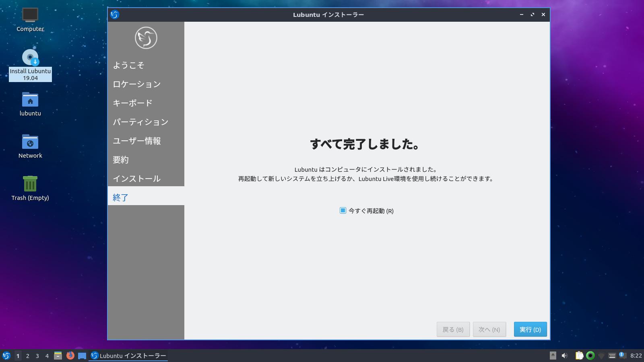Open the file manager launcher in taskbar
This screenshot has height=362, width=644.
[x=58, y=356]
